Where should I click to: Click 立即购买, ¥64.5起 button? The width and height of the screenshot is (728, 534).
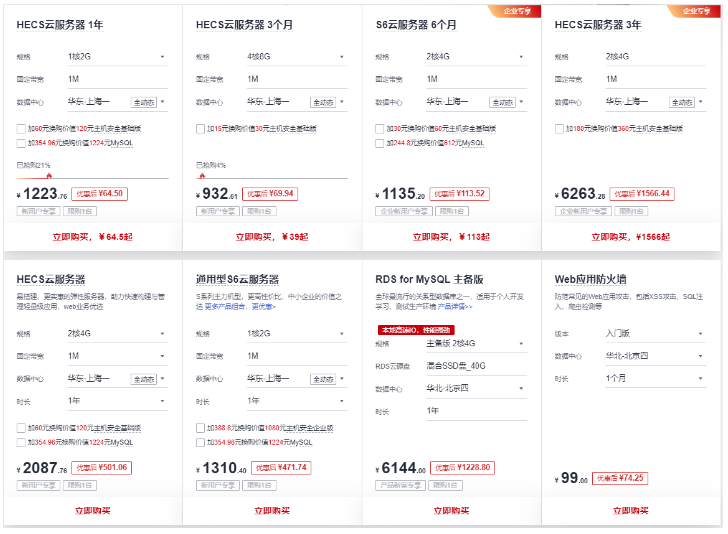(92, 237)
